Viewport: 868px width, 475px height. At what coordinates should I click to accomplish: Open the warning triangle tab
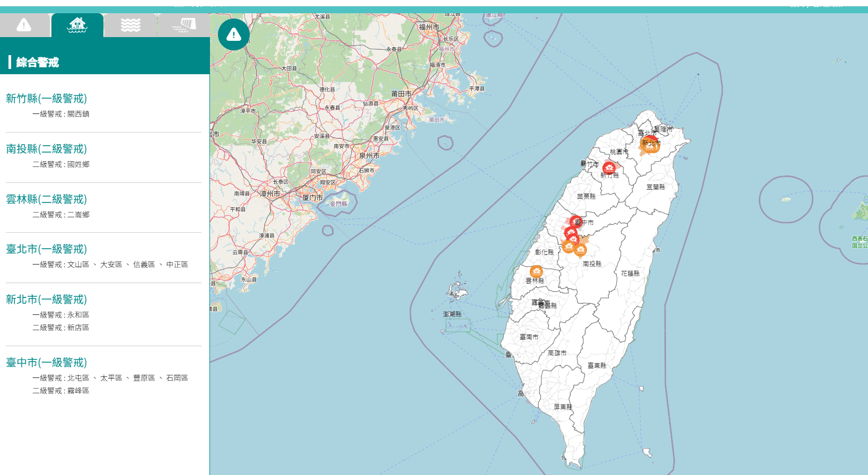coord(24,25)
